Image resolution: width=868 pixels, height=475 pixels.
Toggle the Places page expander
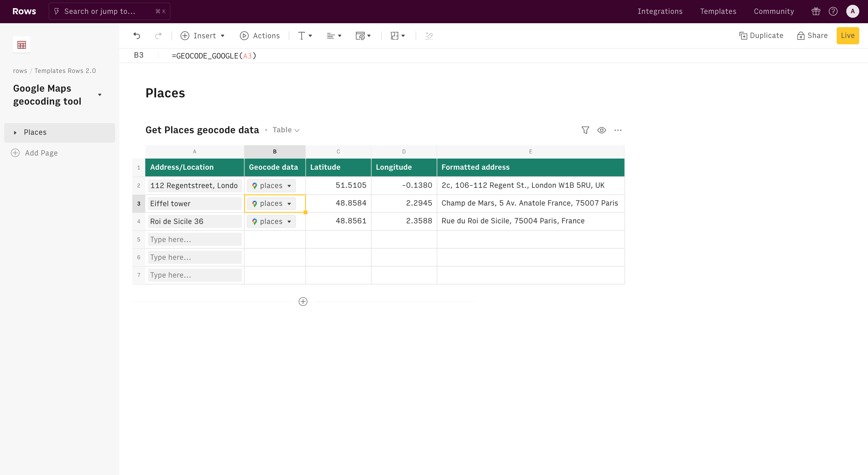pos(15,132)
